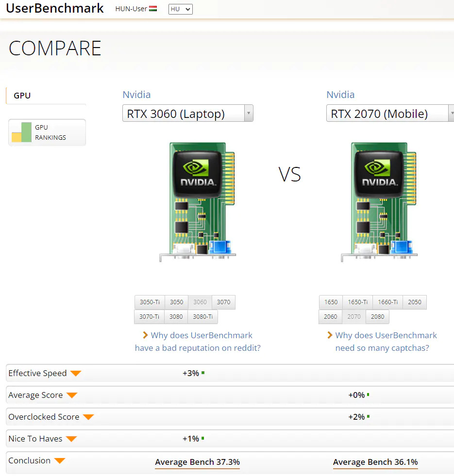Select the 1660-Ti model button
Image resolution: width=454 pixels, height=476 pixels.
[x=388, y=302]
